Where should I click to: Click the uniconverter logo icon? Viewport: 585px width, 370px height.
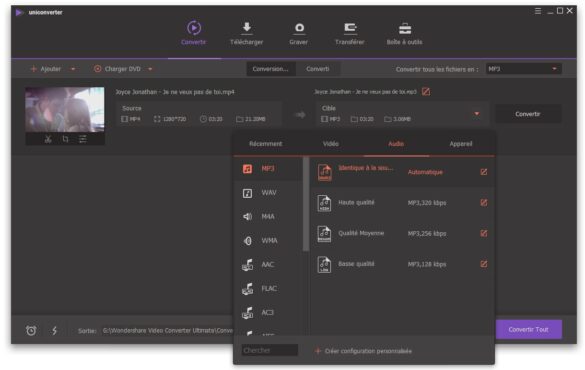coord(19,13)
